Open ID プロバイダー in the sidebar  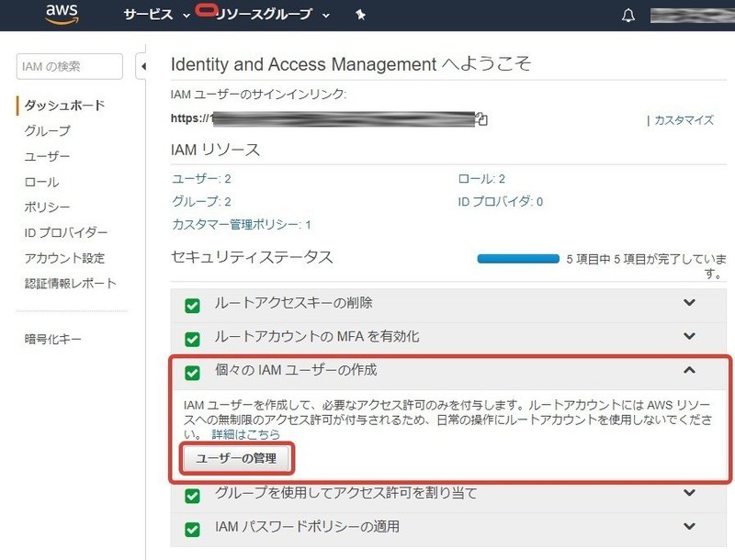click(66, 232)
